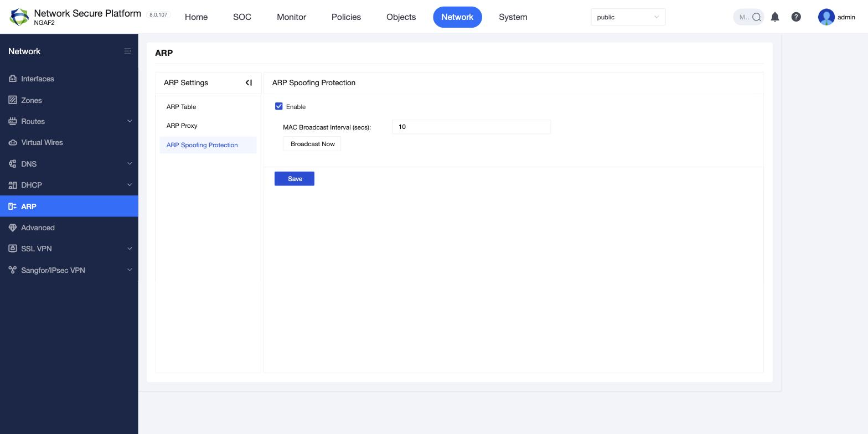Image resolution: width=868 pixels, height=434 pixels.
Task: Toggle the Enable checkbox for ARP spoofing
Action: coord(279,106)
